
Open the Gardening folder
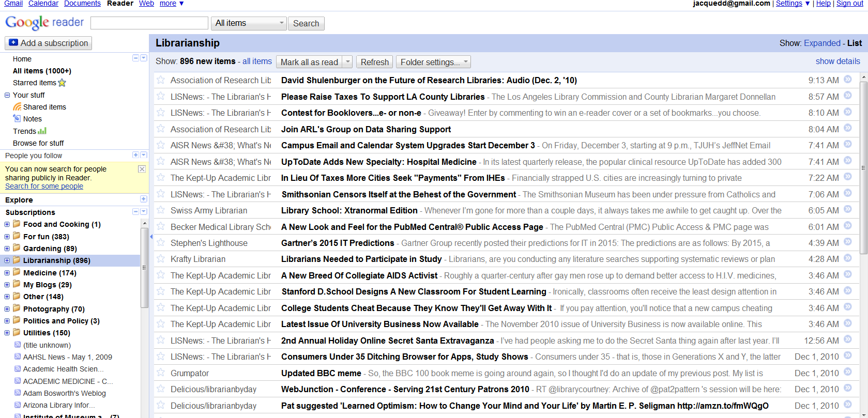point(50,249)
